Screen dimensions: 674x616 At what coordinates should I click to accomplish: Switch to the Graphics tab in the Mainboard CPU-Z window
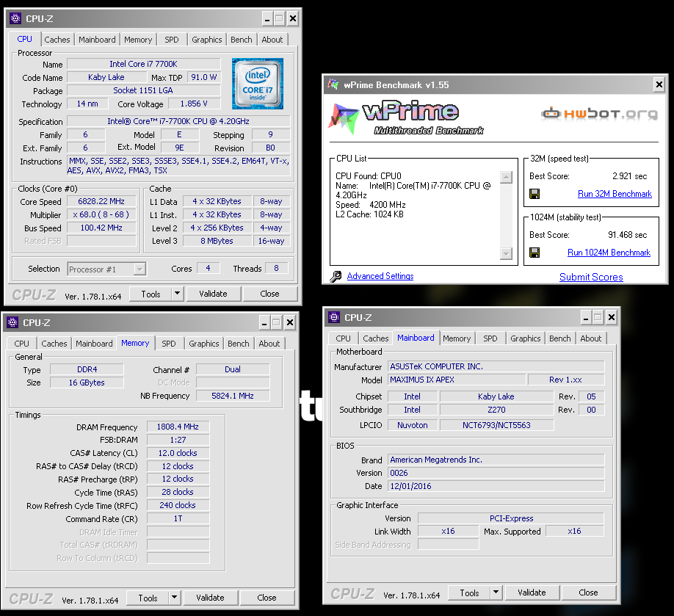coord(525,338)
